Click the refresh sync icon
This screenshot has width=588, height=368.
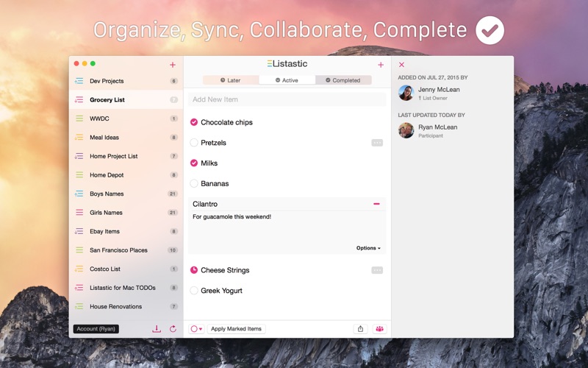tap(173, 329)
